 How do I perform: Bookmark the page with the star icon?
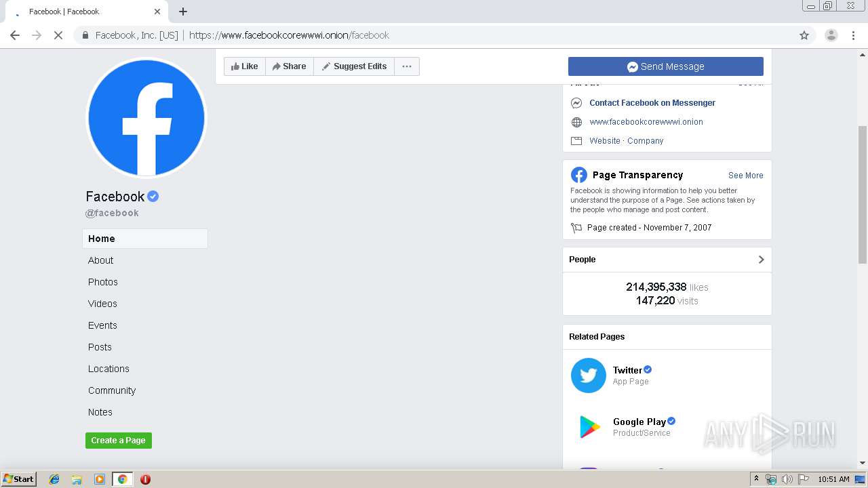(x=804, y=35)
